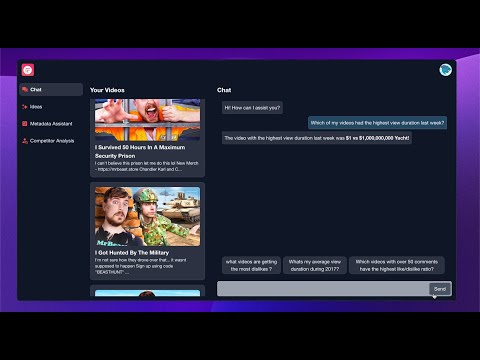This screenshot has height=360, width=480.
Task: Go to the Ideas section
Action: point(36,107)
